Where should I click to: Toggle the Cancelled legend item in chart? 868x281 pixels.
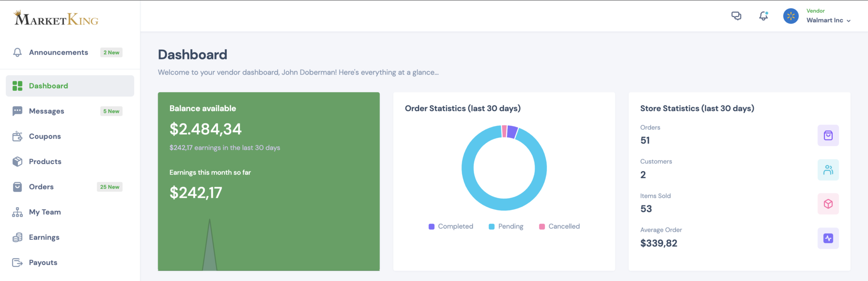coord(559,226)
